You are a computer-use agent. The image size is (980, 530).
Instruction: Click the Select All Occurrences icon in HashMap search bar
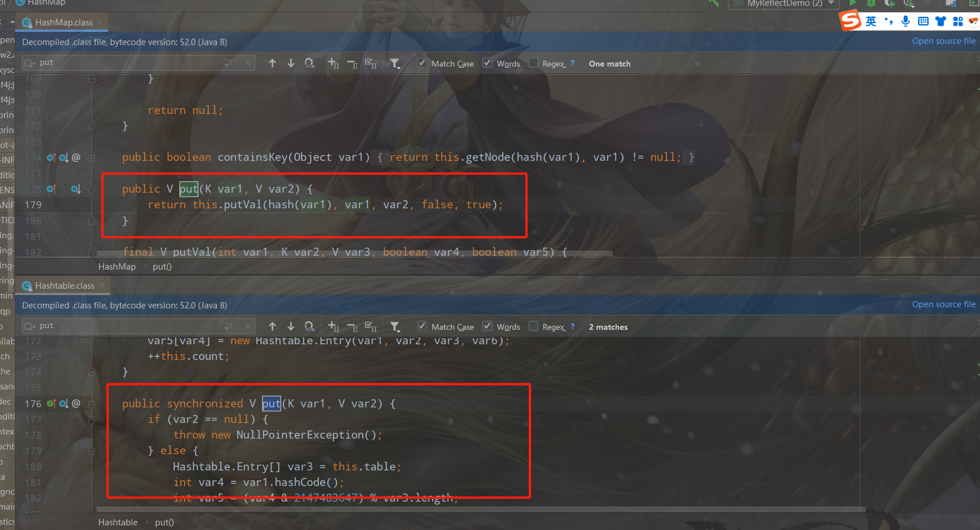(x=371, y=63)
